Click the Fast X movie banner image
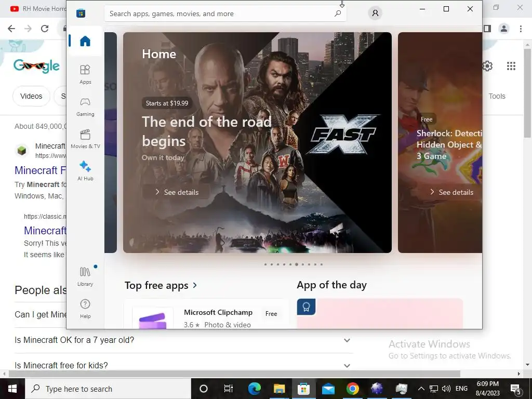The width and height of the screenshot is (532, 399). tap(257, 142)
